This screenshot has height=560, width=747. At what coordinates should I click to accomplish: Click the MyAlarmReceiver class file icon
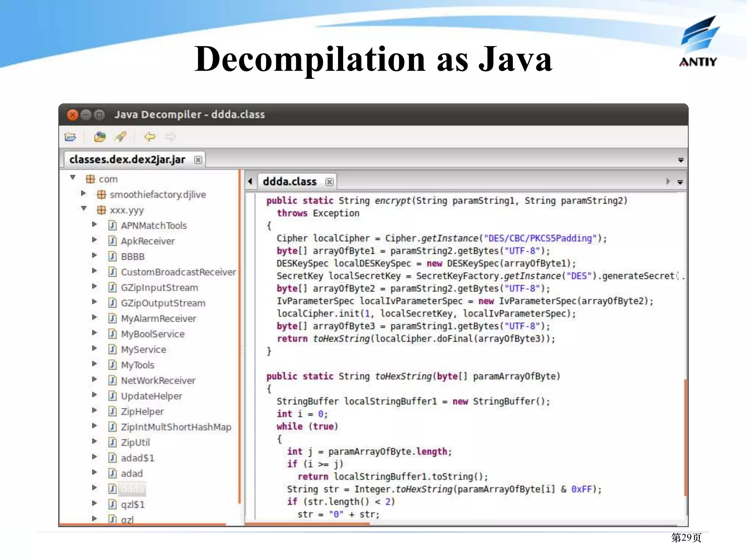(x=113, y=318)
